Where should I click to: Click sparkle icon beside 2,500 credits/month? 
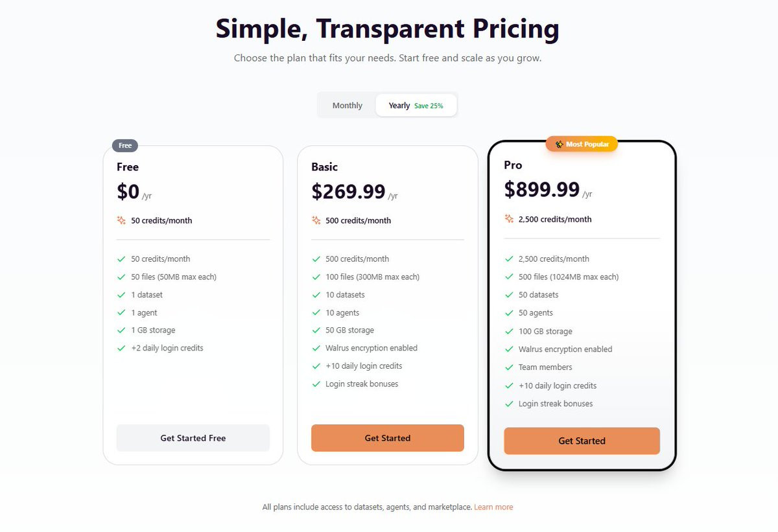509,219
